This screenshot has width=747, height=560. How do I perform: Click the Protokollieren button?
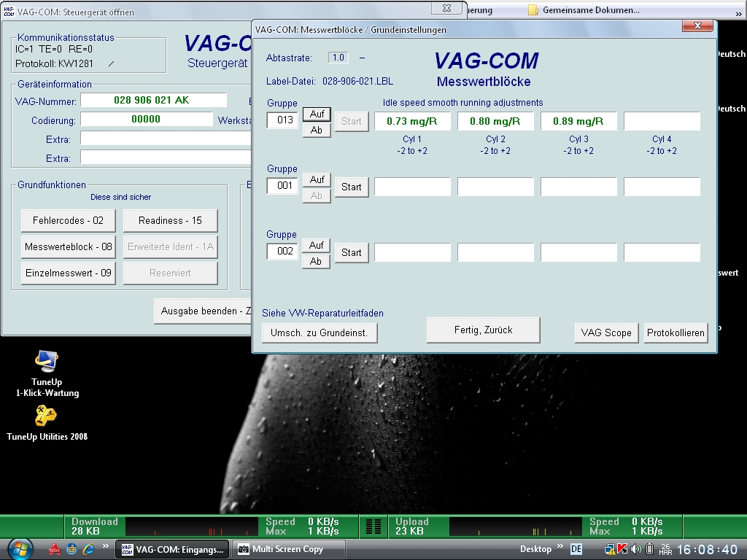pos(676,332)
